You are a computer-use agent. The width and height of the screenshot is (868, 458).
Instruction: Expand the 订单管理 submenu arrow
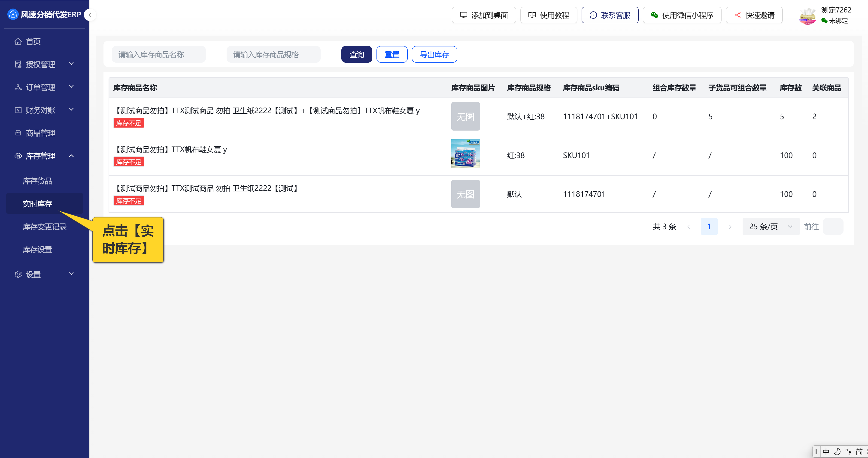[x=71, y=87]
